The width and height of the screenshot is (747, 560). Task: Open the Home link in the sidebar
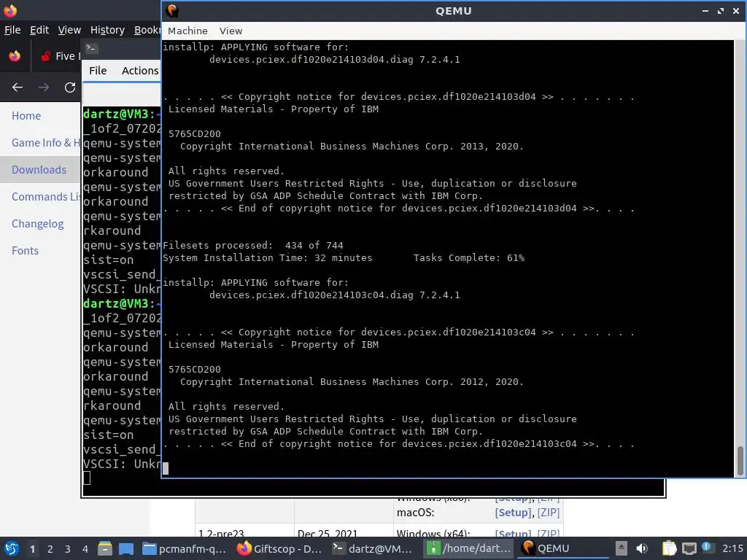(x=26, y=116)
